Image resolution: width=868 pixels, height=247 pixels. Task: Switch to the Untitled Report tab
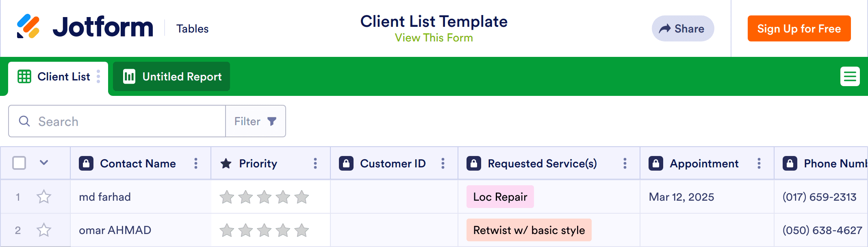pos(172,76)
